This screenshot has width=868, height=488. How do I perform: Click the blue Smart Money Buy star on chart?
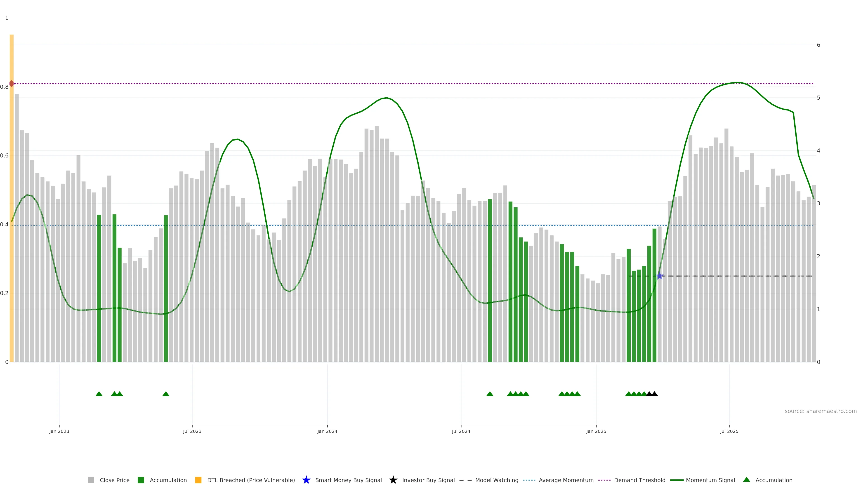click(659, 276)
